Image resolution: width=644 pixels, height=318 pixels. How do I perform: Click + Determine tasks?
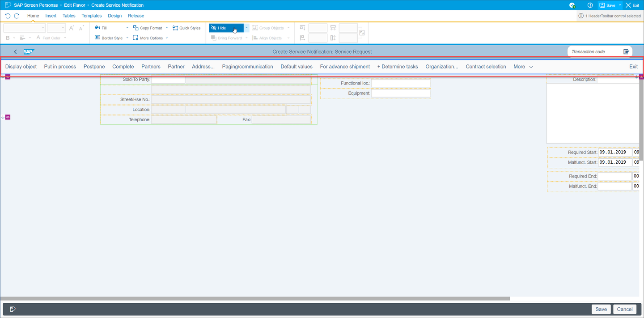[398, 67]
